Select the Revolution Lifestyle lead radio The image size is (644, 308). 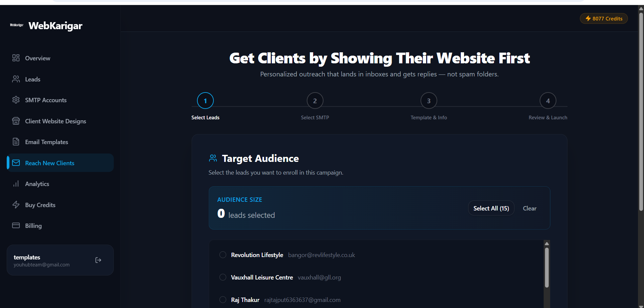(x=223, y=255)
